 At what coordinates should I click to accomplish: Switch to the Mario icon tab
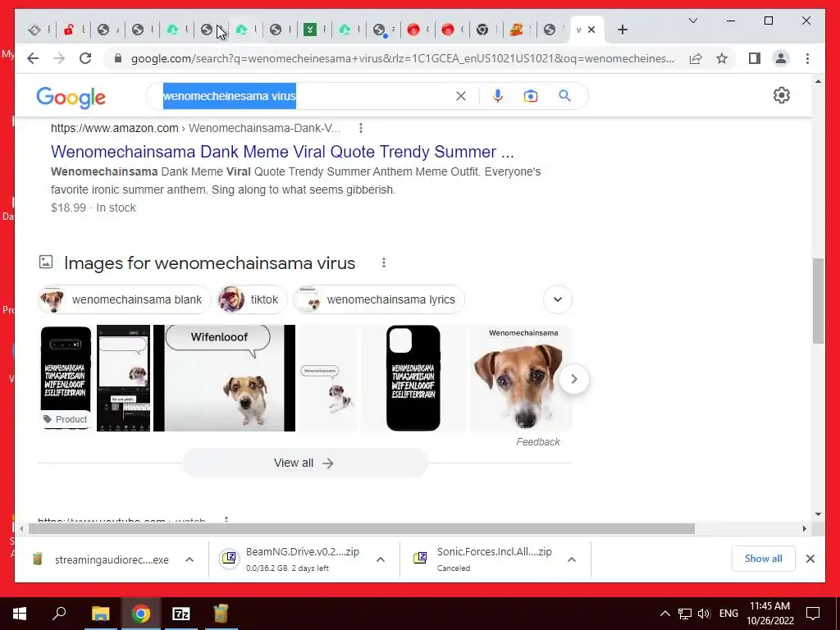pyautogui.click(x=517, y=30)
